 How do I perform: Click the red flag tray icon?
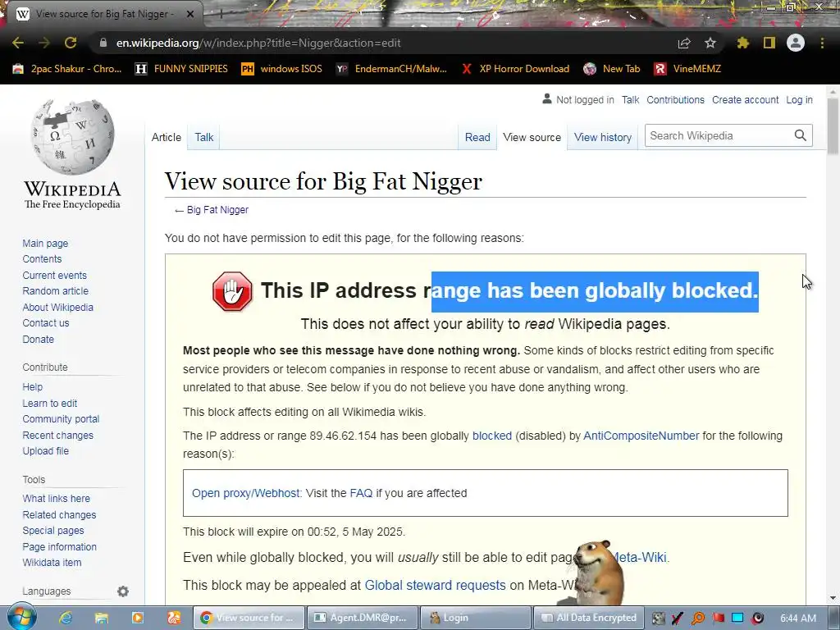pyautogui.click(x=718, y=619)
